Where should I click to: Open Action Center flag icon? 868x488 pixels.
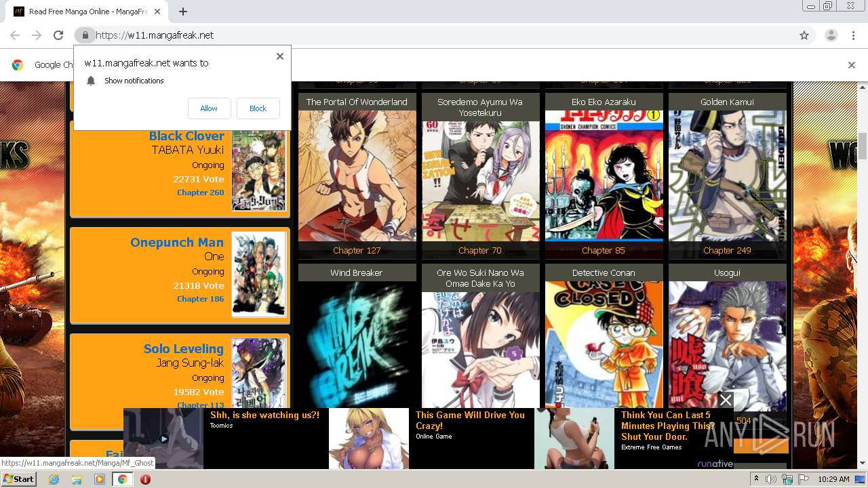(x=803, y=479)
